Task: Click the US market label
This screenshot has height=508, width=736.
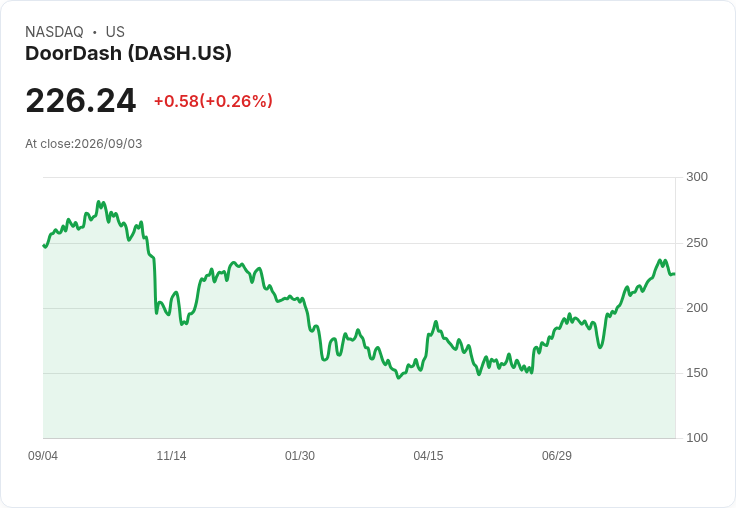Action: (115, 32)
